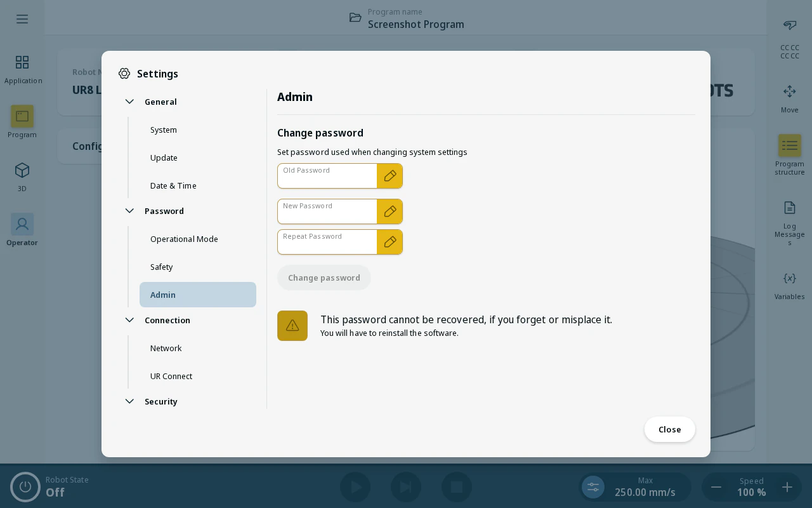Click the pencil icon for Old Password
This screenshot has height=508, width=812.
390,176
